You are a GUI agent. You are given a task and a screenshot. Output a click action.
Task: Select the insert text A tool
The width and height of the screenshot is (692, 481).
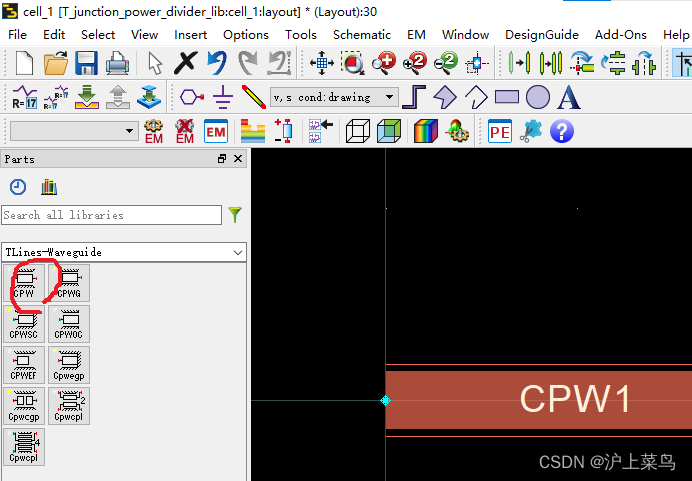[568, 97]
